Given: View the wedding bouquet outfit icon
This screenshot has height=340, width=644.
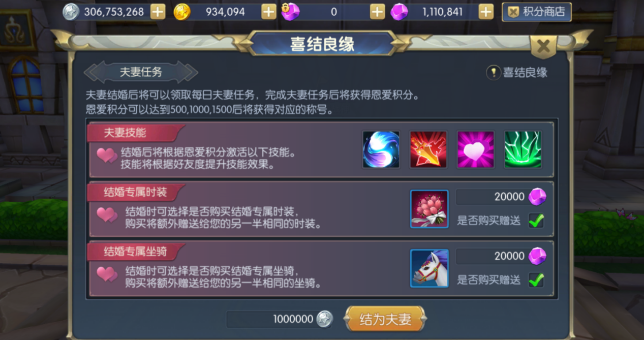Looking at the screenshot, I should tap(430, 209).
